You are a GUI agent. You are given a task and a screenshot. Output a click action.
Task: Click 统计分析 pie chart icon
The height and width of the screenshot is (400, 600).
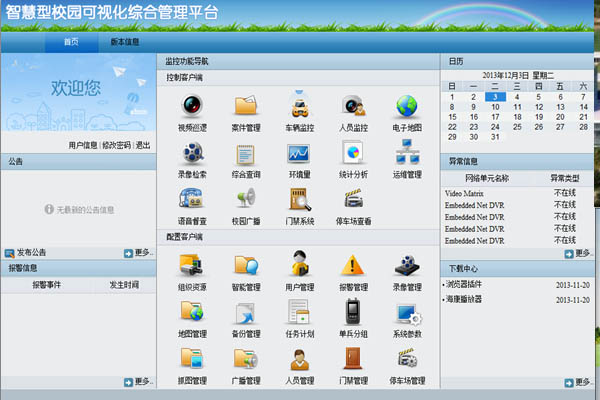[353, 153]
